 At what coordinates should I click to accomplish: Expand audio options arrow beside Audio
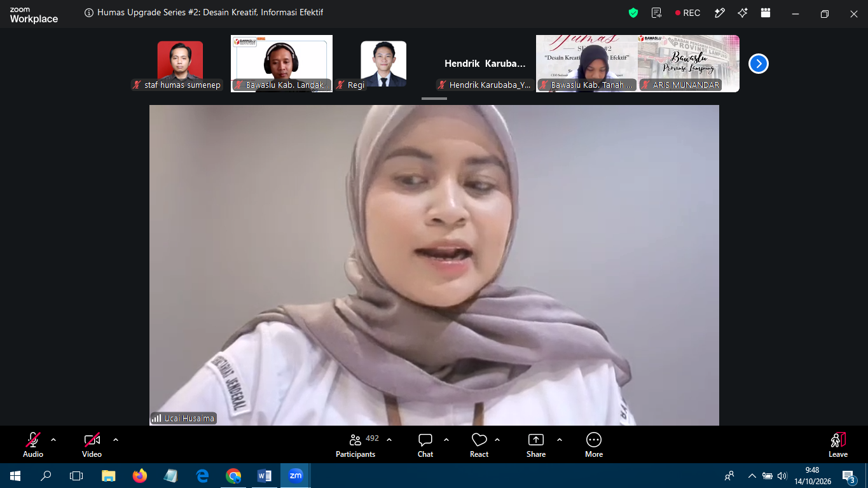(53, 440)
